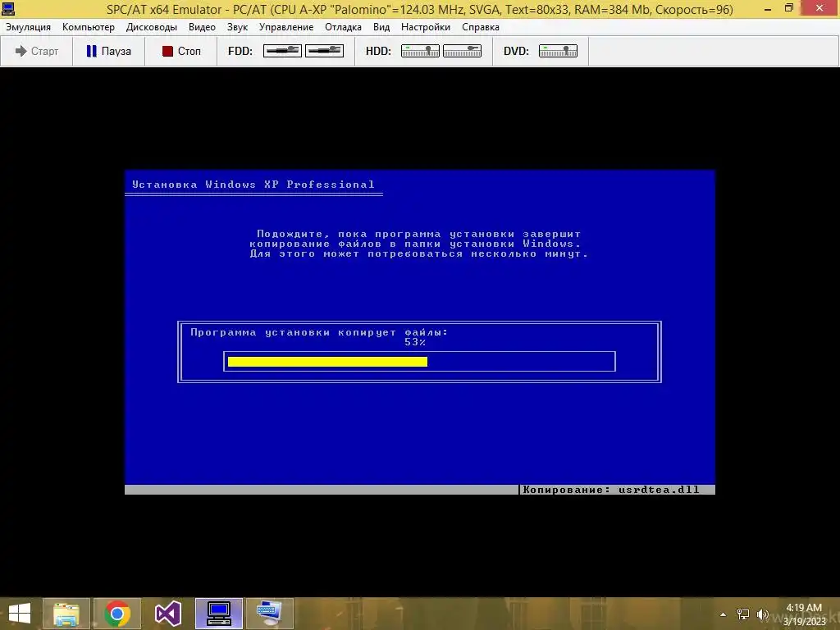Screen dimensions: 840x630
Task: Click 'Установка Windows XP Professional' heading
Action: point(253,185)
